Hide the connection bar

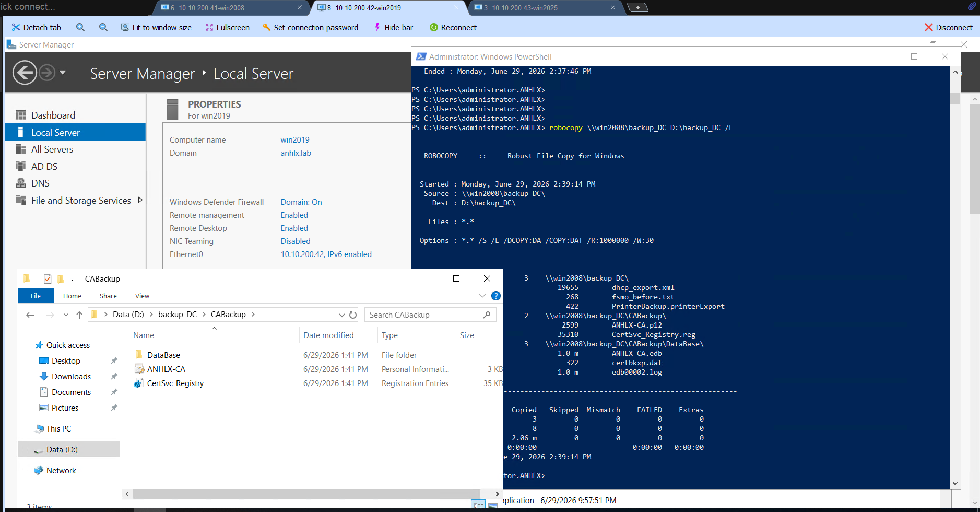[393, 27]
